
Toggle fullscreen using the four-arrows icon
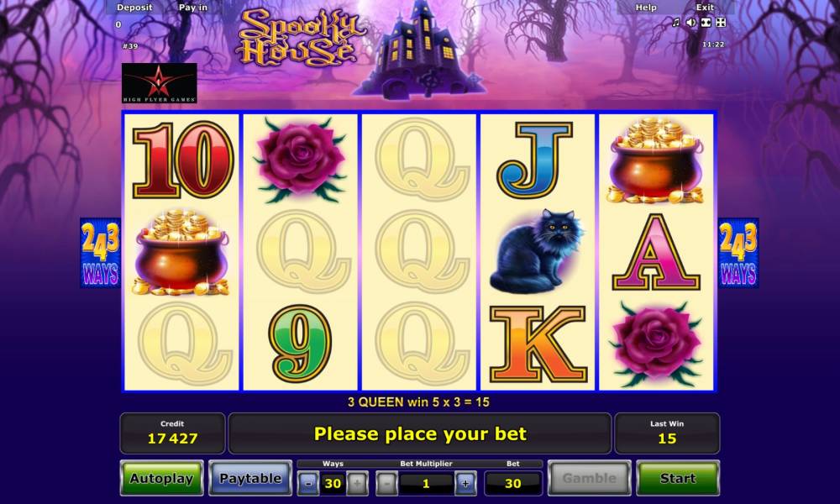721,23
